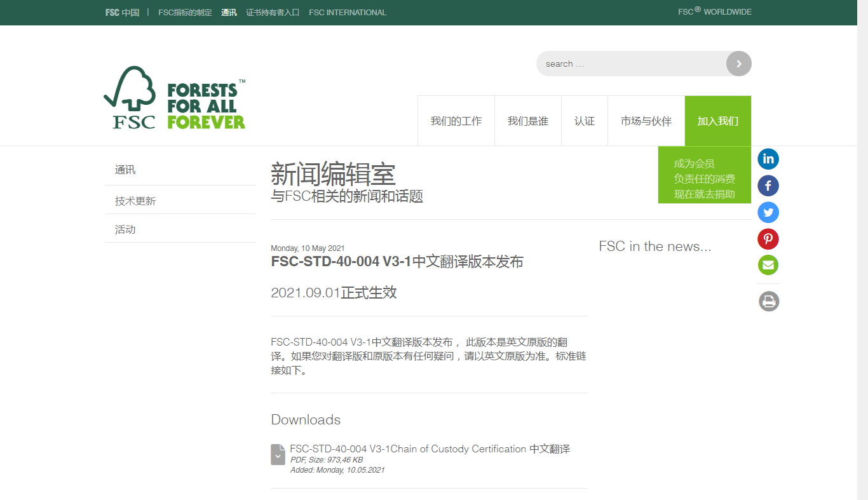Image resolution: width=868 pixels, height=500 pixels.
Task: Click the 2021.09.01正式生效 subtitle
Action: pos(334,293)
